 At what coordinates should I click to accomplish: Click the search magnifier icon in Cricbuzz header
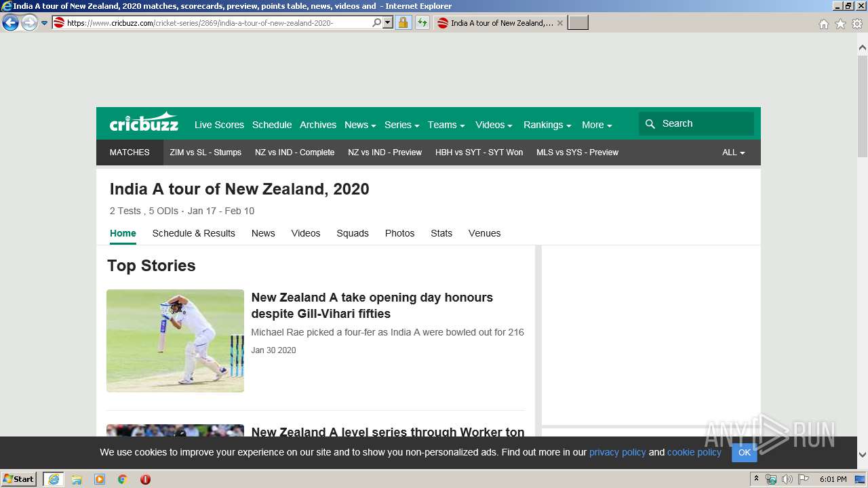[x=650, y=123]
